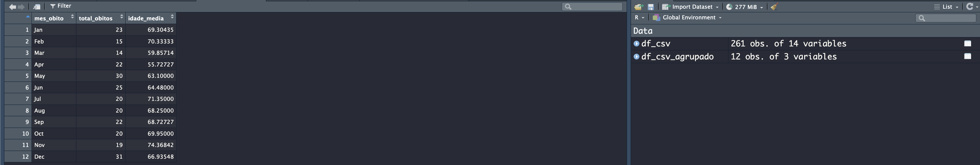The height and width of the screenshot is (165, 980).
Task: Save workspace using the floppy disk icon
Action: (650, 7)
